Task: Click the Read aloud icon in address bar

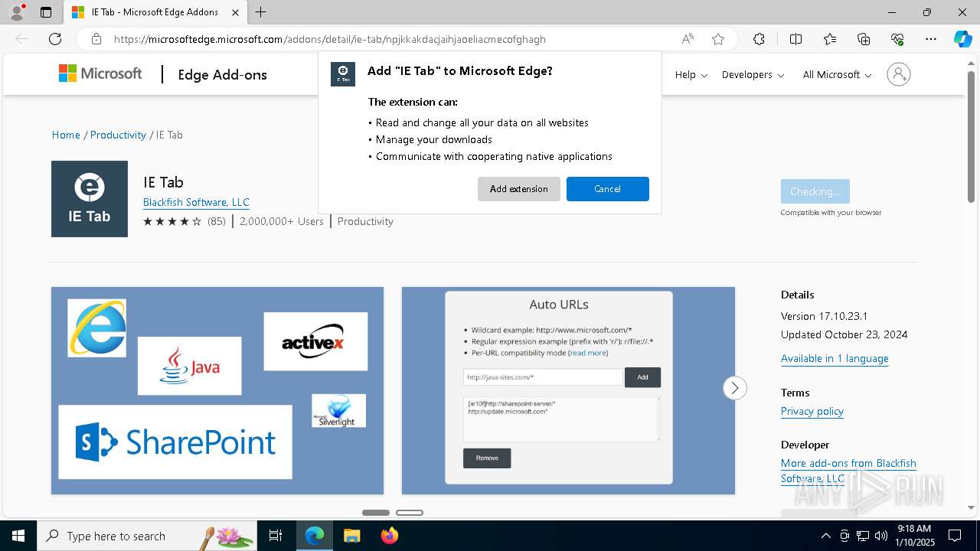Action: click(x=688, y=39)
